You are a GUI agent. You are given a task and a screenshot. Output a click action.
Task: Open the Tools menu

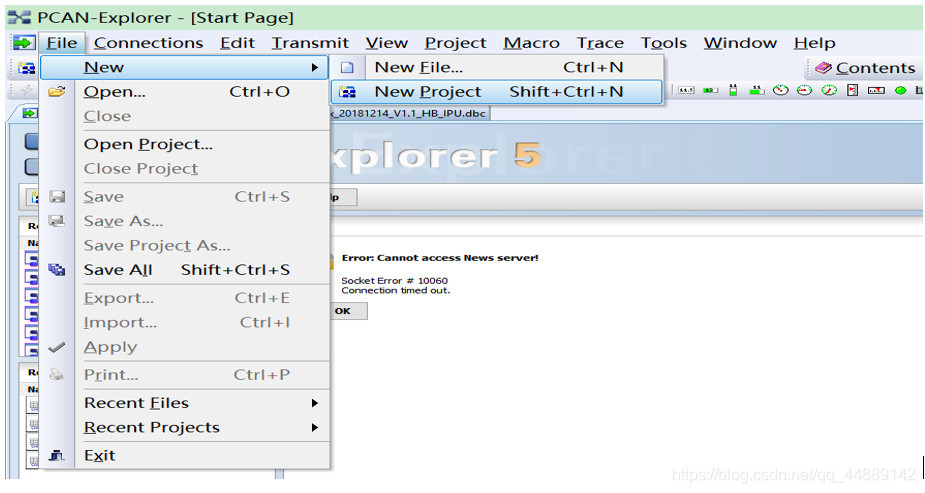(664, 42)
